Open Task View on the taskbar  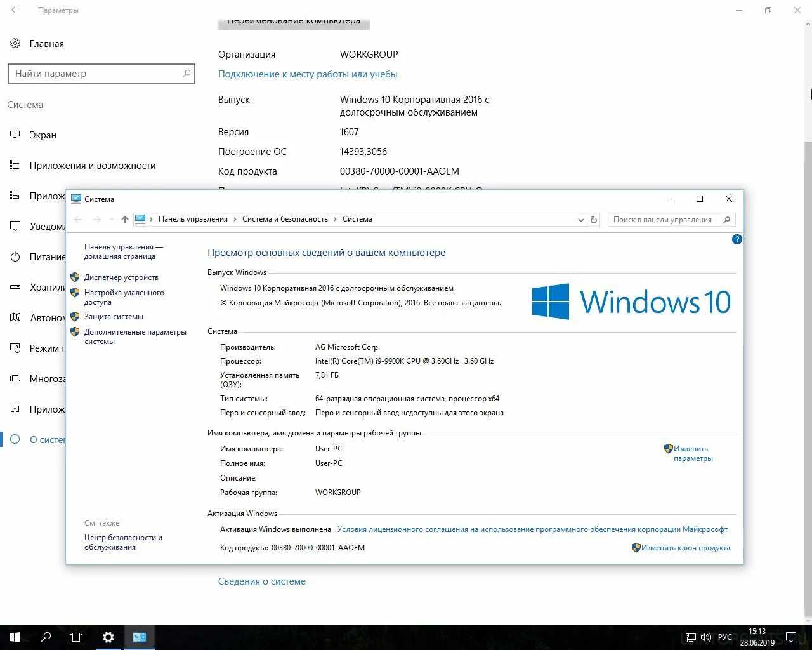[x=76, y=637]
